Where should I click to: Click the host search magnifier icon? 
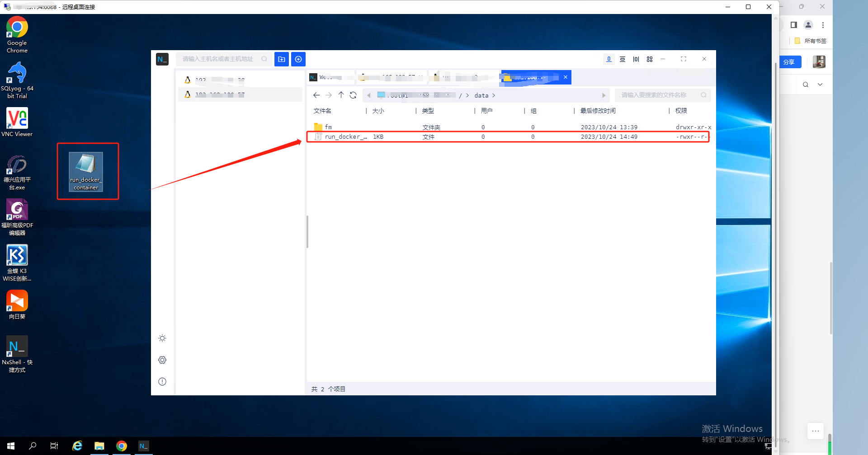coord(264,59)
